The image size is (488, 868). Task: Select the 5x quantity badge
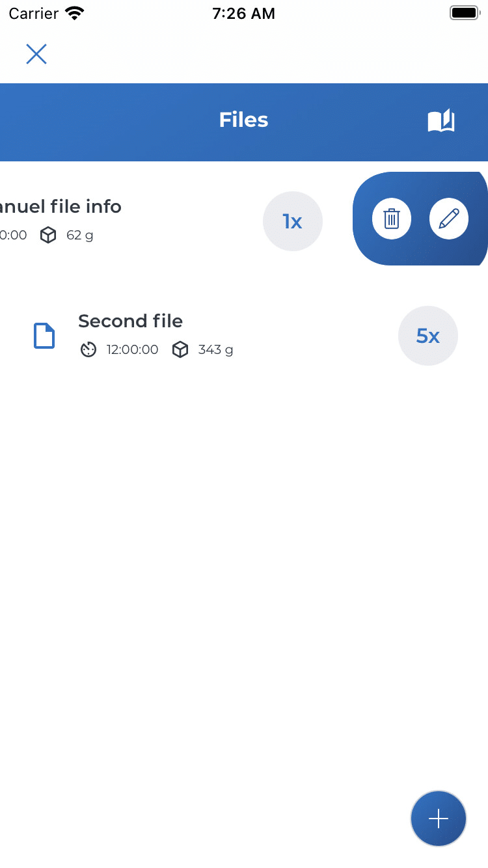tap(428, 336)
